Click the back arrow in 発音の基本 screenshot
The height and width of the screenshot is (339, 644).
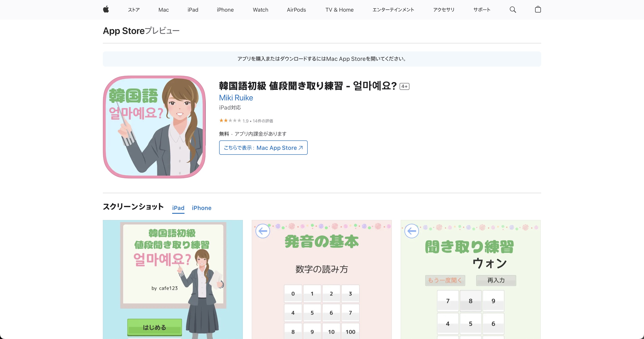(263, 231)
